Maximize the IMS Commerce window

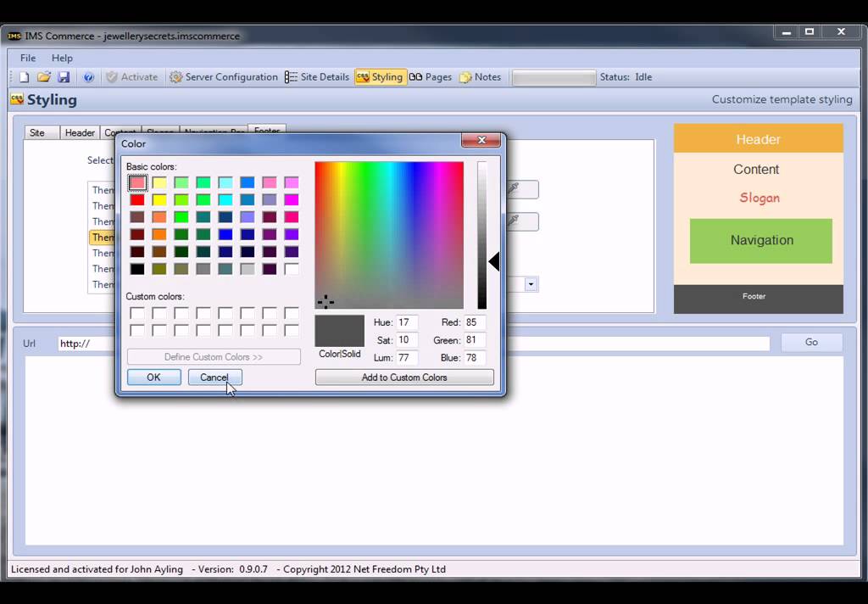coord(810,32)
